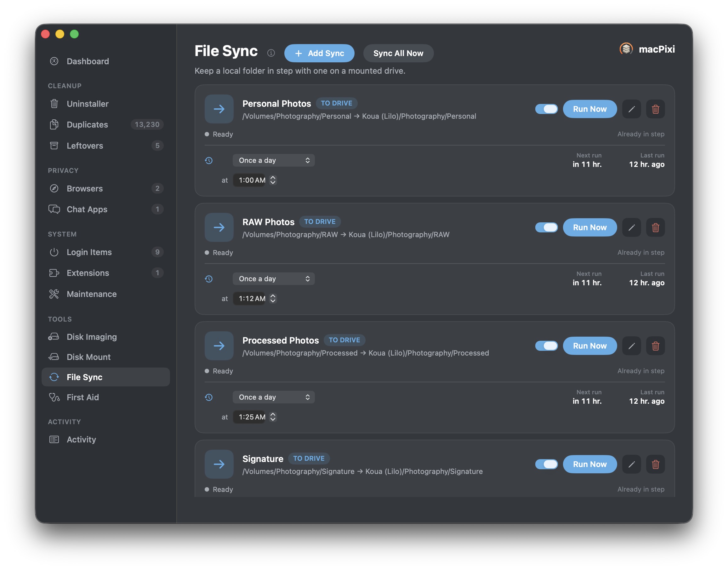728x570 pixels.
Task: Click the 1:12 AM time stepper arrows
Action: click(x=273, y=299)
